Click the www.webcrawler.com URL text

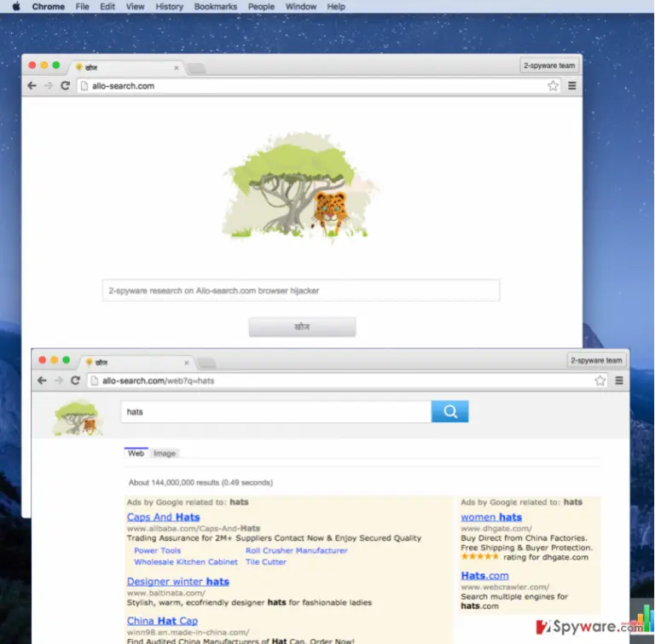(505, 587)
